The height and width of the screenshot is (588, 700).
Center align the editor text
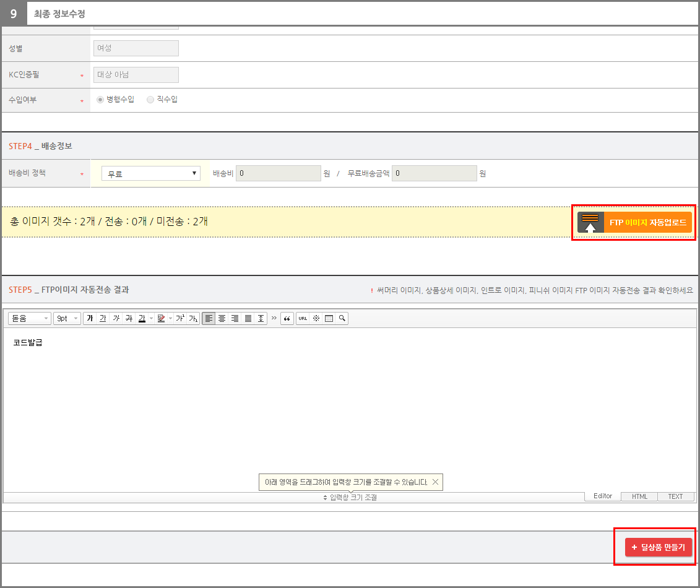(222, 318)
